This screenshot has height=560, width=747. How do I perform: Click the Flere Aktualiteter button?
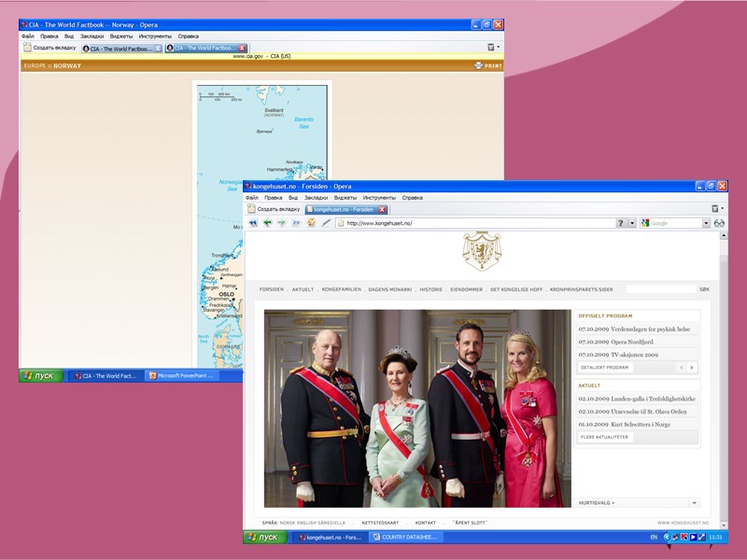604,437
